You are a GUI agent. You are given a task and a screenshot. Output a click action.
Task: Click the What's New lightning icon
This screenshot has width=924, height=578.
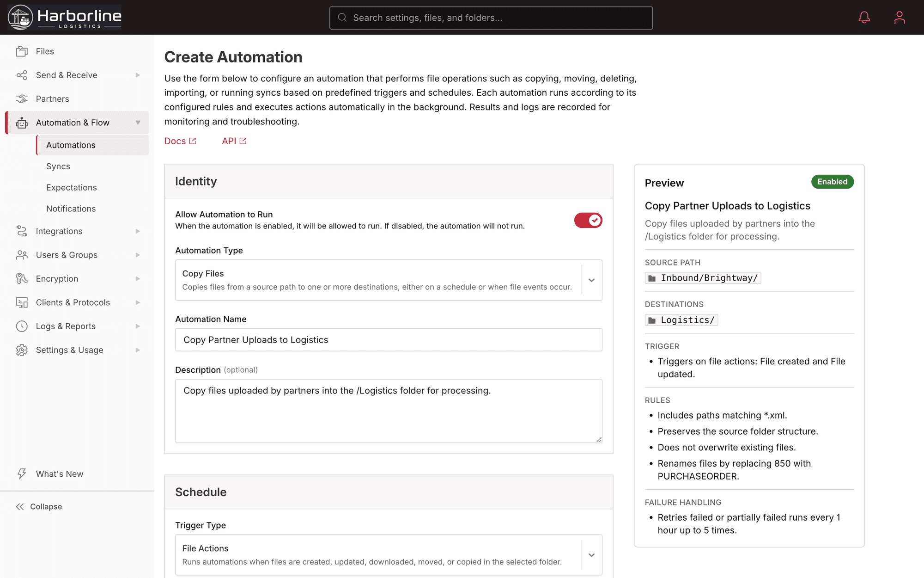[22, 473]
